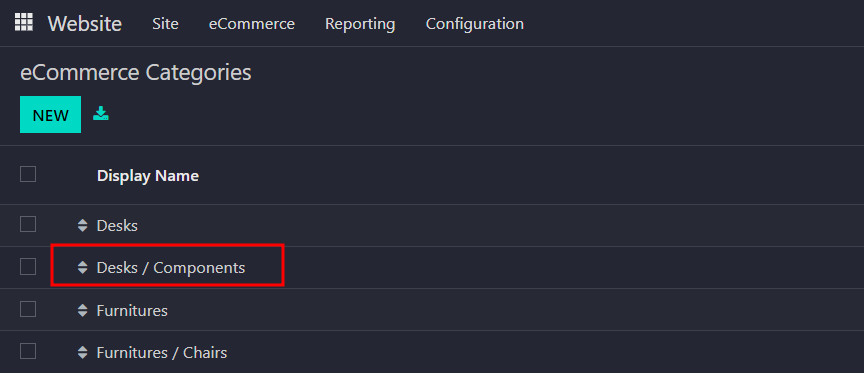
Task: Create a category with NEW button
Action: (51, 115)
